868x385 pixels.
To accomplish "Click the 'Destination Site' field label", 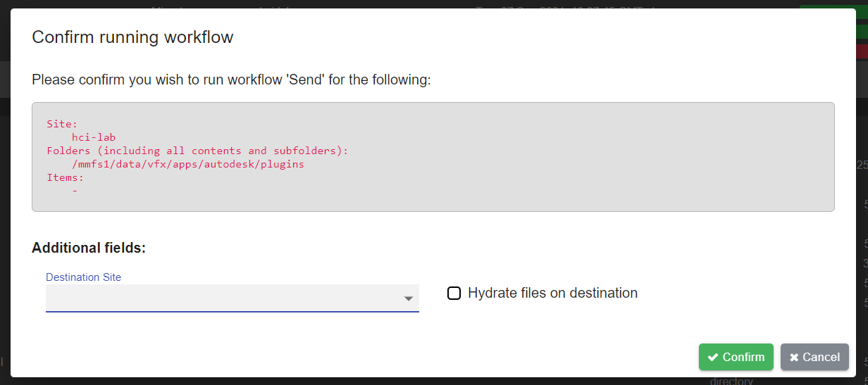I will click(x=83, y=277).
